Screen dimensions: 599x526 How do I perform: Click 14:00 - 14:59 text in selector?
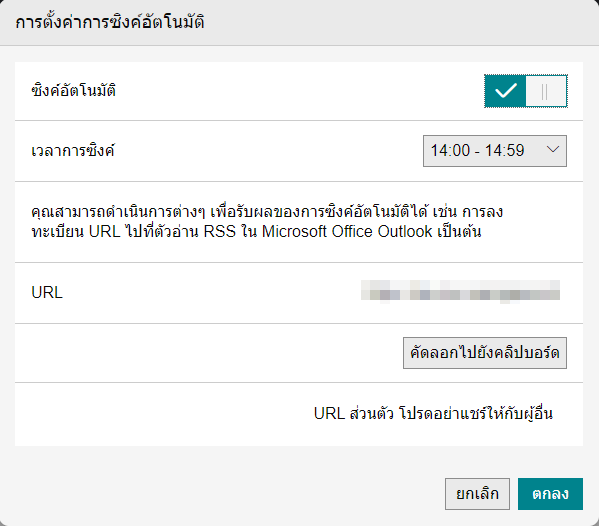[x=478, y=151]
